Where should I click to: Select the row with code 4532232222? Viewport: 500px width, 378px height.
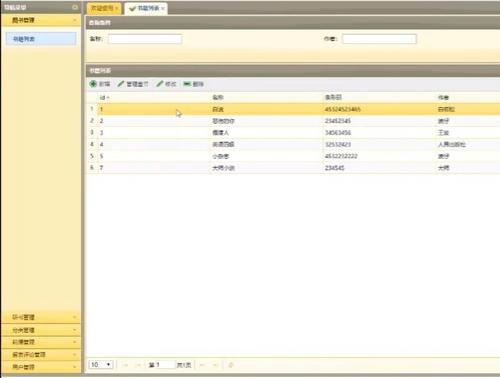point(293,156)
